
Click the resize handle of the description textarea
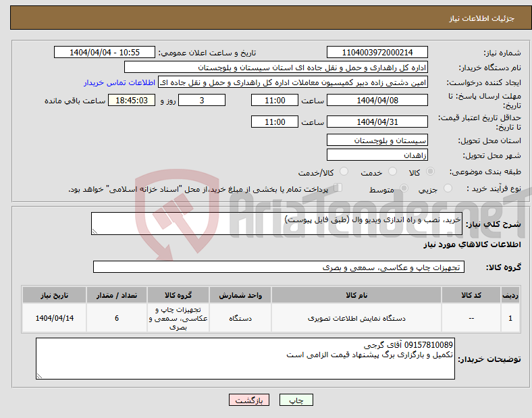tap(95, 232)
